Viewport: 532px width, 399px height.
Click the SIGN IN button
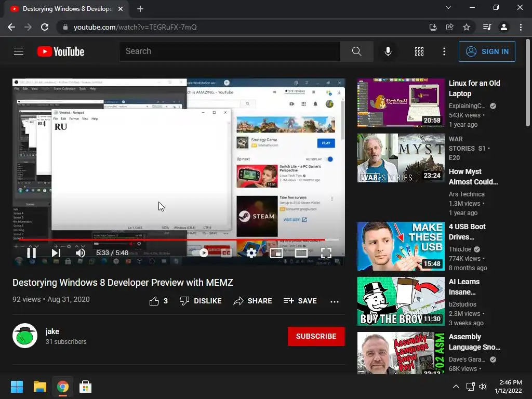point(487,51)
